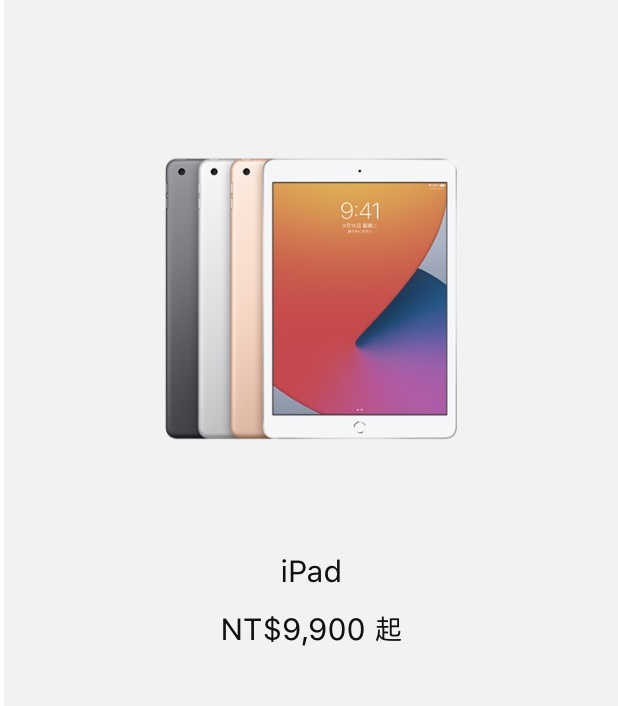Click the front camera dot above the screen
Screen dimensions: 618x706
pos(359,171)
